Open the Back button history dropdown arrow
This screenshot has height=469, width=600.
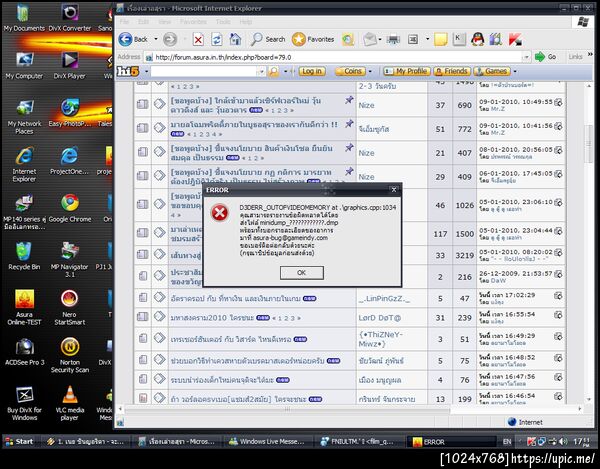156,39
